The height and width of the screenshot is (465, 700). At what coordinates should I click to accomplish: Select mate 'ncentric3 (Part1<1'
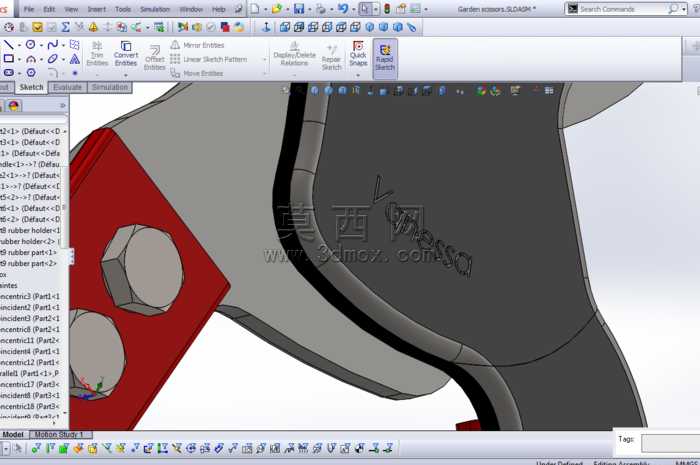pos(30,296)
